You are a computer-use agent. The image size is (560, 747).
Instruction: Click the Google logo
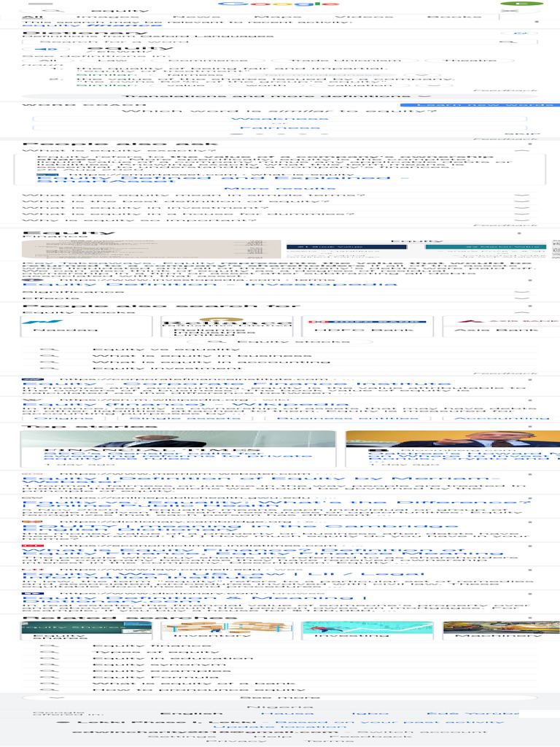click(x=279, y=4)
